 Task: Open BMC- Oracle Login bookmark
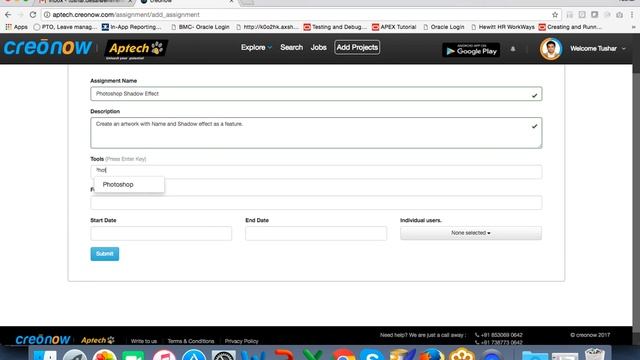coord(200,27)
